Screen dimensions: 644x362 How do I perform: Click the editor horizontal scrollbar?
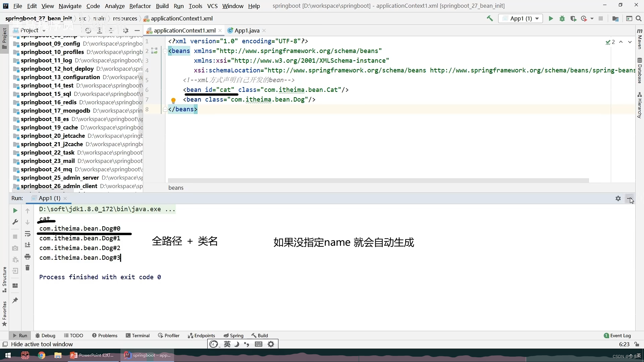378,181
